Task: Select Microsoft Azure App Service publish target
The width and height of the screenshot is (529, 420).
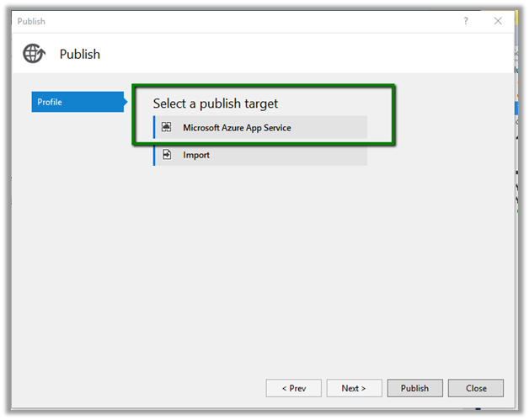Action: point(260,127)
